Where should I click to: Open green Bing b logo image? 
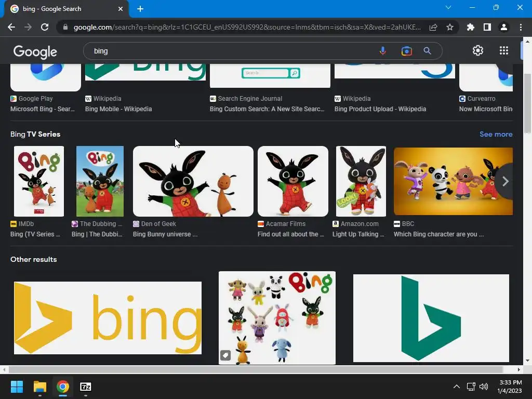coord(431,318)
